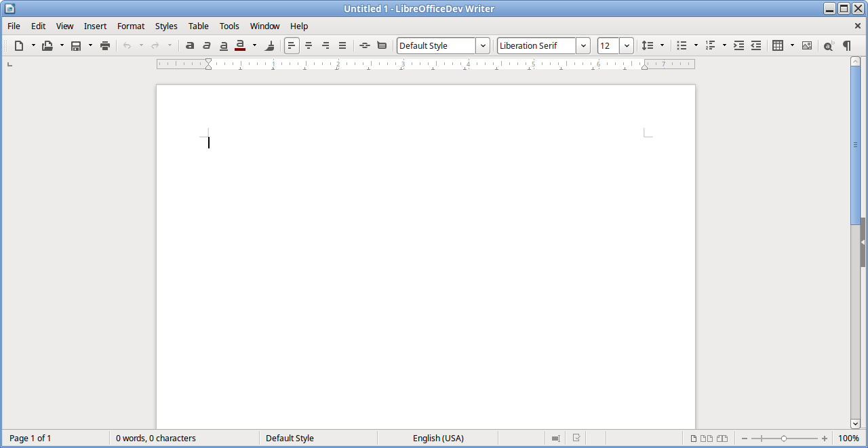Expand the bullet list style dropdown arrow
Screen dimensions: 868x448
click(696, 45)
